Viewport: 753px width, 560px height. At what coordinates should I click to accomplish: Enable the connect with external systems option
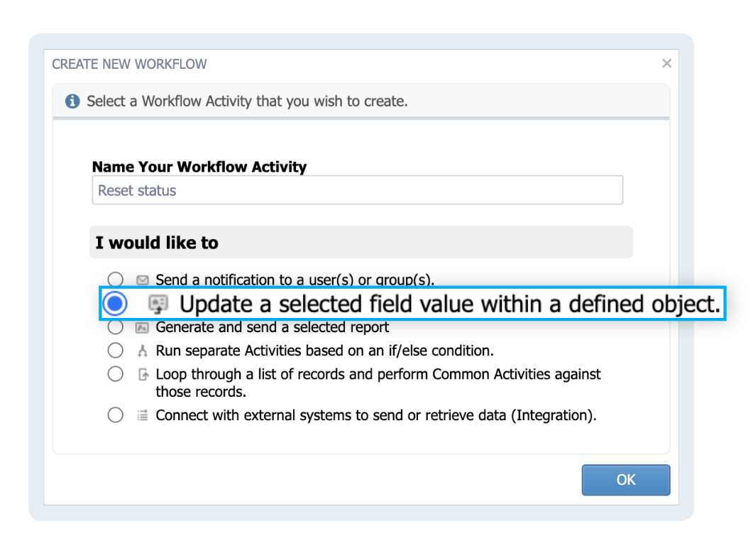116,414
